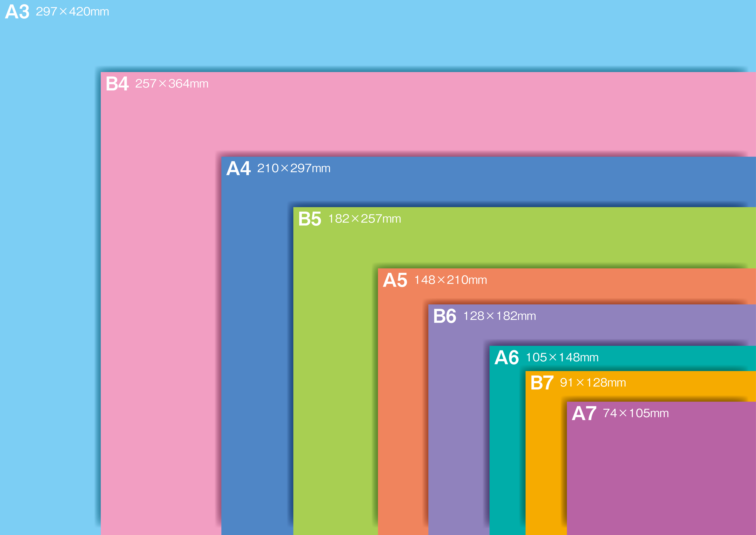Click the 91×128mm dimension text
This screenshot has width=756, height=535.
(593, 383)
